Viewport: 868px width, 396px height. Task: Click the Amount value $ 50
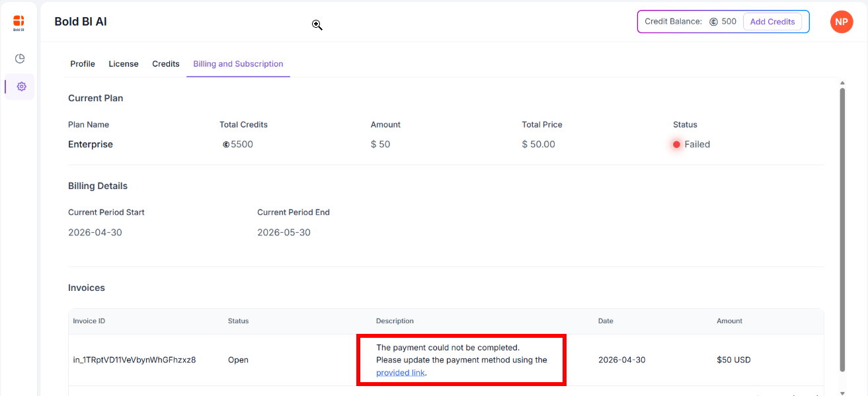click(380, 144)
